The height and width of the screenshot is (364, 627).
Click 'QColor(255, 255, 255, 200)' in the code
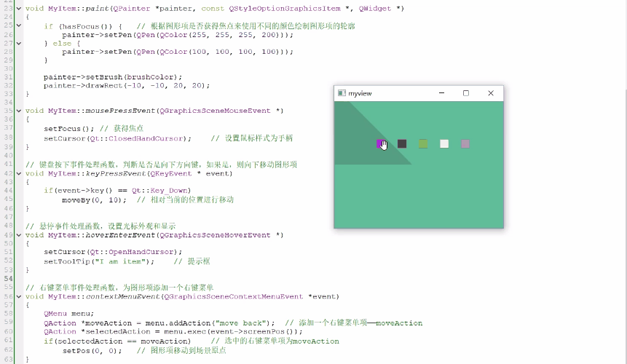[221, 35]
